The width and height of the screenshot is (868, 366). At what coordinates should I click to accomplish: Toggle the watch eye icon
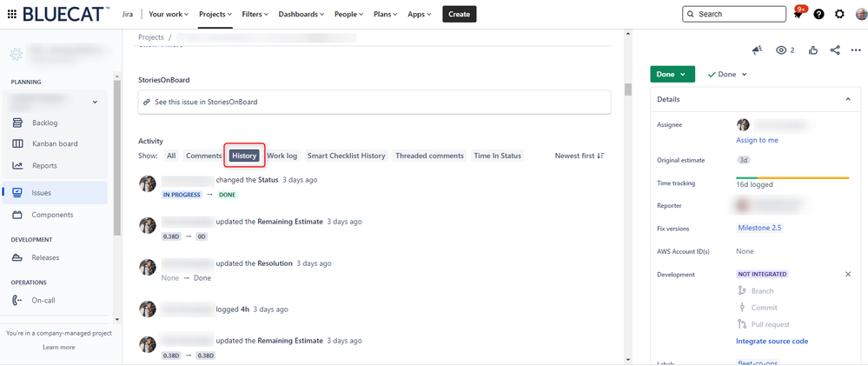pyautogui.click(x=781, y=50)
